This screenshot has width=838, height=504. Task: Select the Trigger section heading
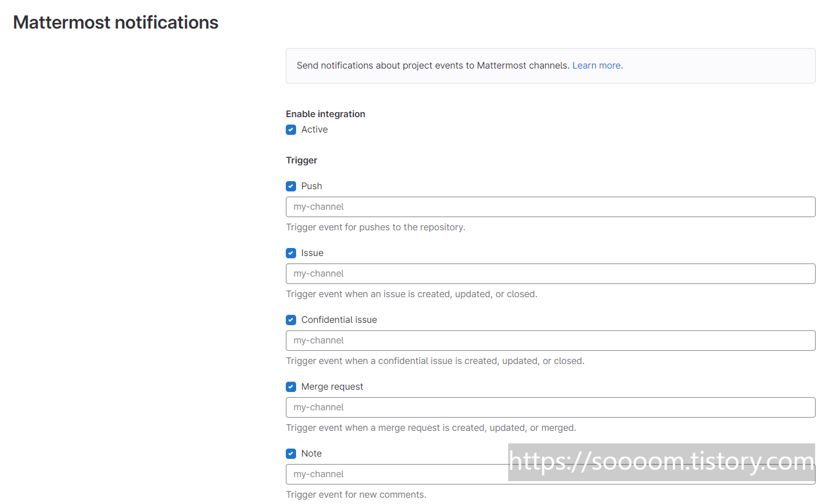(x=301, y=161)
